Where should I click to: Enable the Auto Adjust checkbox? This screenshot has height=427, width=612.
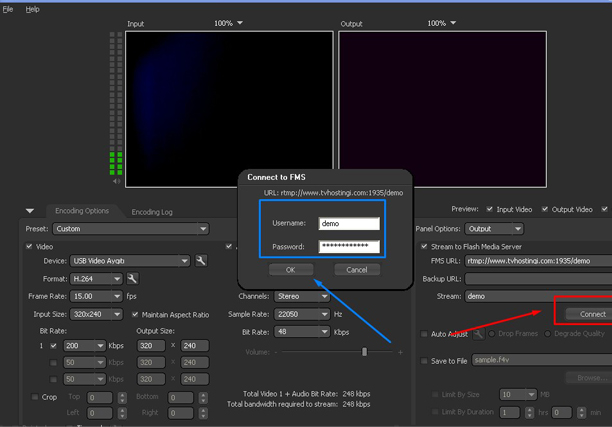coord(424,334)
